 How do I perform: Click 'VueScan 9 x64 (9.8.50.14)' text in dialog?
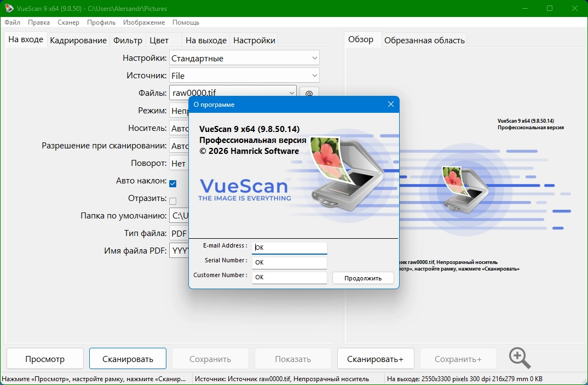249,129
